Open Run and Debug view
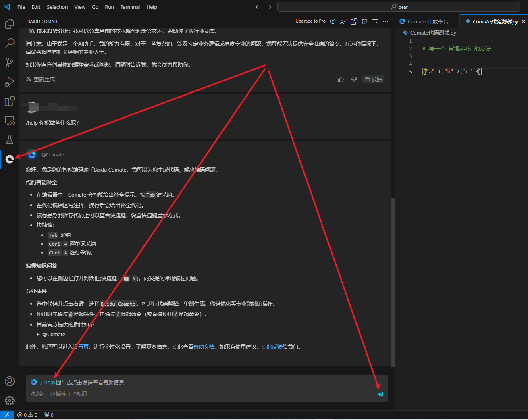This screenshot has width=528, height=420. point(10,82)
